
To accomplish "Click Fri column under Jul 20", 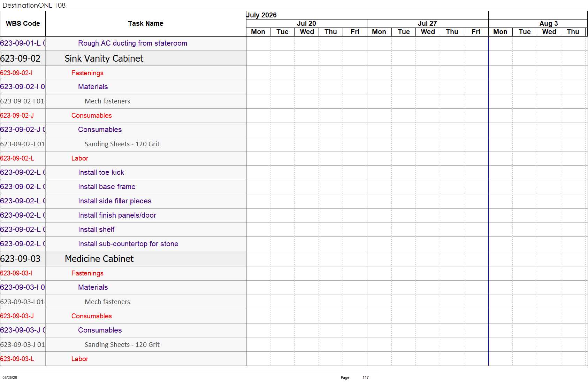I will pyautogui.click(x=355, y=32).
